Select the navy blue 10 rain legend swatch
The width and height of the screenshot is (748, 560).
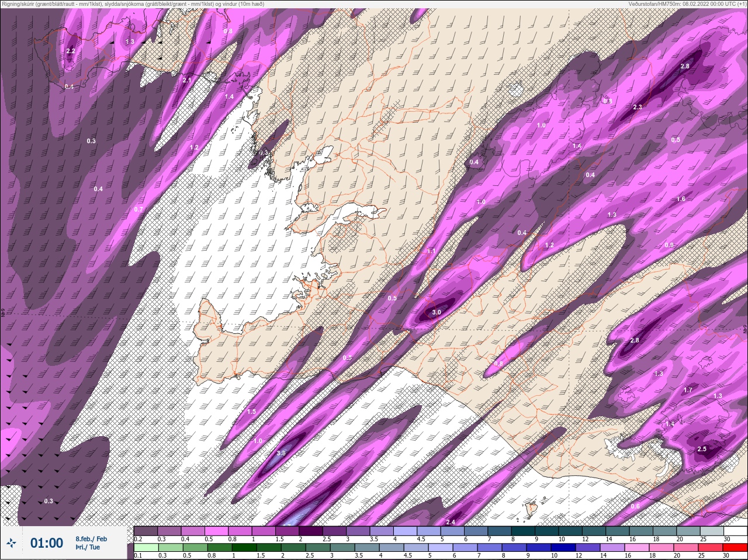click(x=564, y=548)
